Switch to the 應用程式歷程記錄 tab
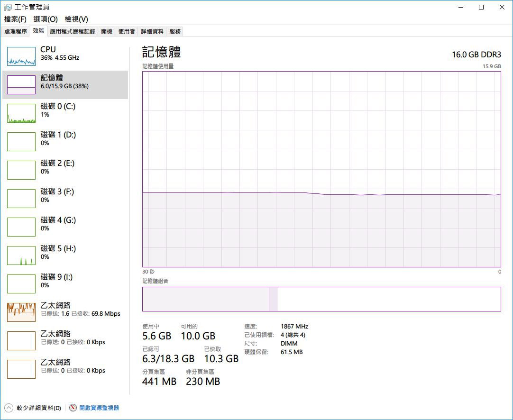This screenshot has width=513, height=420. (73, 31)
